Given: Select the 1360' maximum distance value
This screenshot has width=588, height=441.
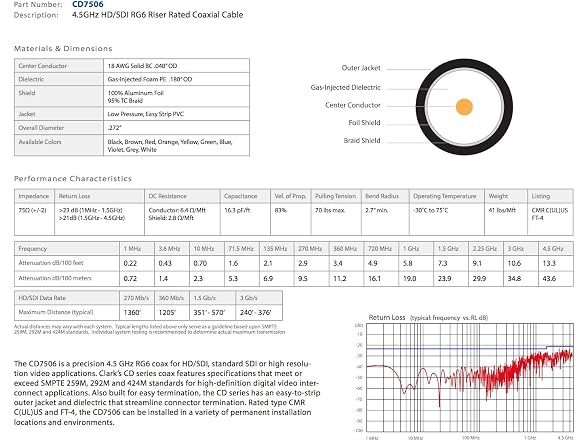Looking at the screenshot, I should click(x=132, y=312).
